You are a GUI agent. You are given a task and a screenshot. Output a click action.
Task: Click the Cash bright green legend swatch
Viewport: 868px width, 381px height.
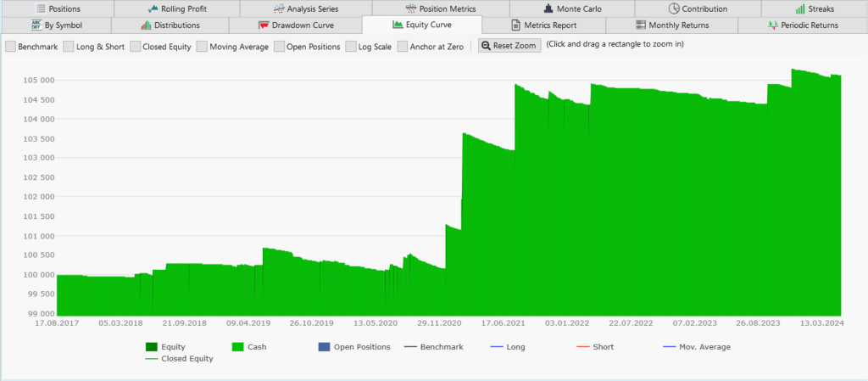coord(238,347)
